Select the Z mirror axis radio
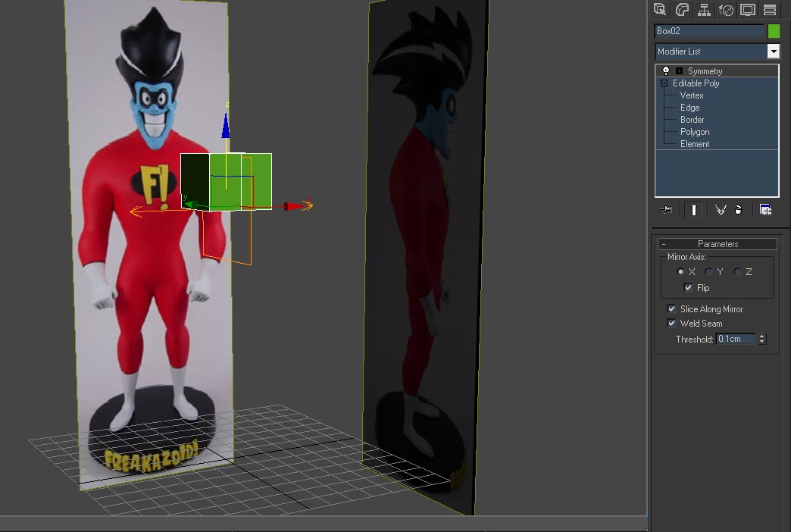791x532 pixels. click(737, 271)
